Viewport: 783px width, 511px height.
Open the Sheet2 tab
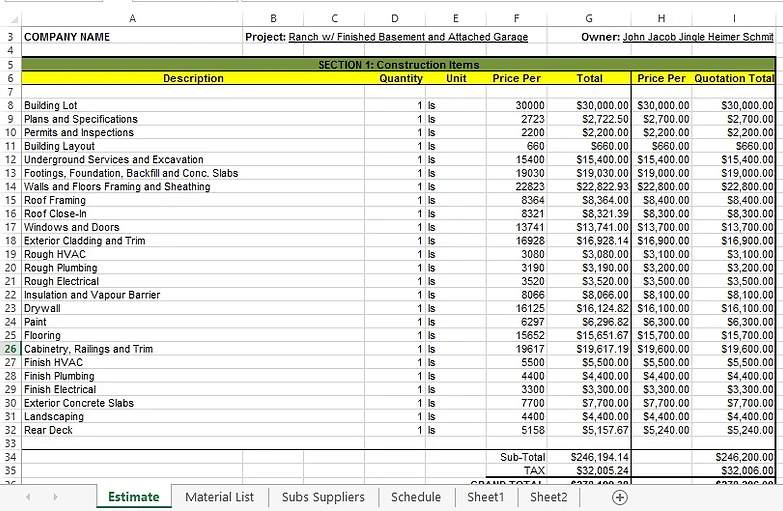[548, 497]
